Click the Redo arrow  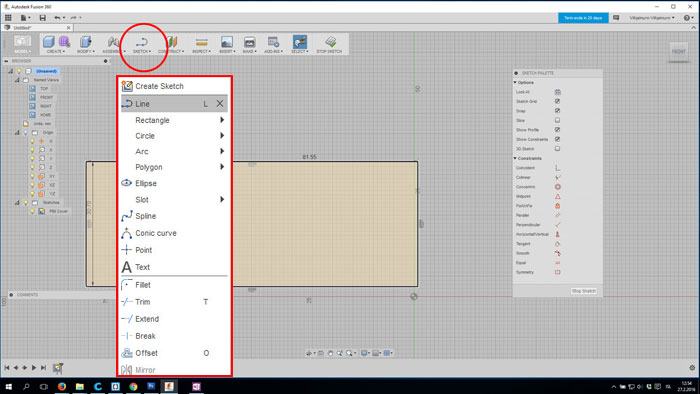coord(74,18)
